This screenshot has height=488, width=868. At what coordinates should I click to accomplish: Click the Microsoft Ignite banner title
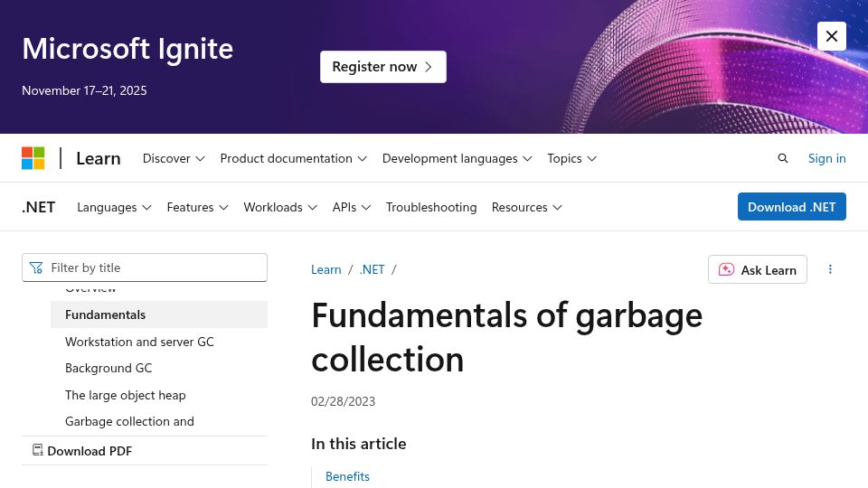(127, 49)
